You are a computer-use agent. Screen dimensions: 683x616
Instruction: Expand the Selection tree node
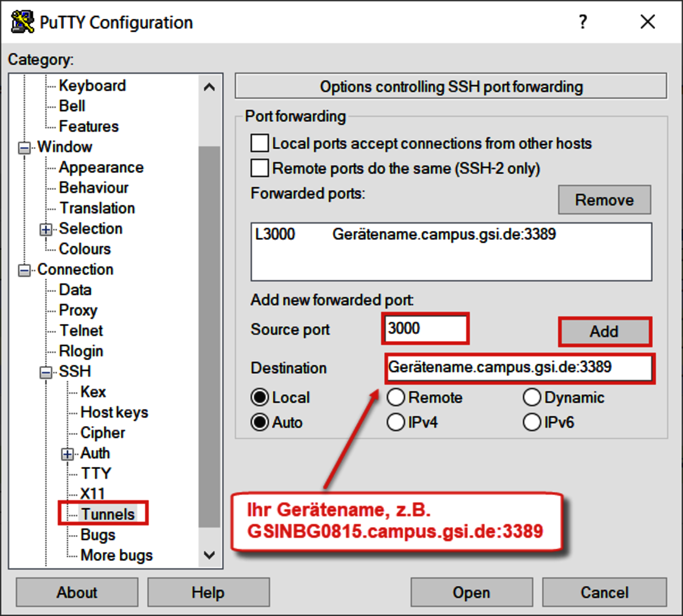point(46,229)
